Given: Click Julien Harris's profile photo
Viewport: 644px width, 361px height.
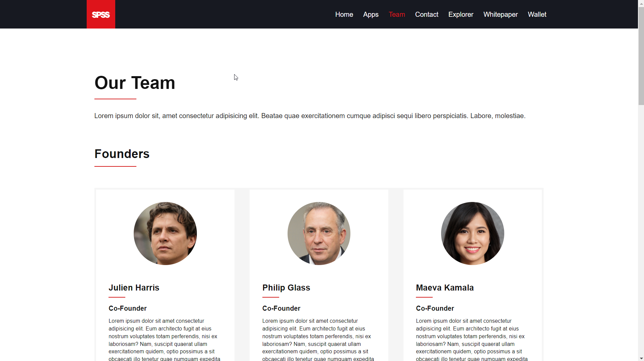Looking at the screenshot, I should pyautogui.click(x=165, y=233).
